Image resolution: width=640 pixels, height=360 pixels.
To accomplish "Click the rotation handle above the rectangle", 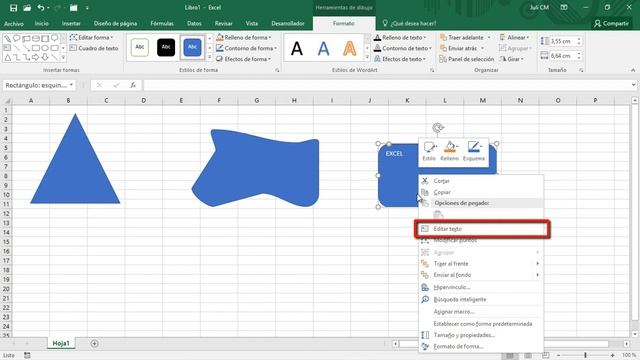I will (x=438, y=128).
